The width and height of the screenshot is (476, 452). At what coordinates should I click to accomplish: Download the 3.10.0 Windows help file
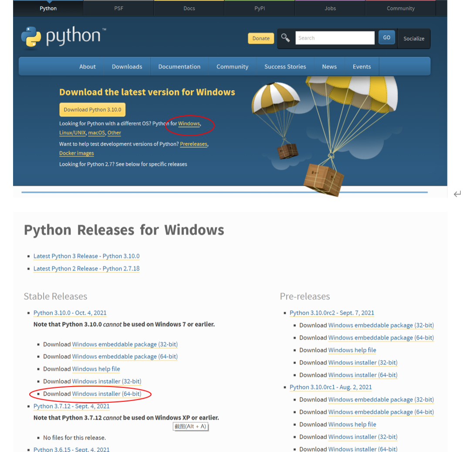pos(96,369)
